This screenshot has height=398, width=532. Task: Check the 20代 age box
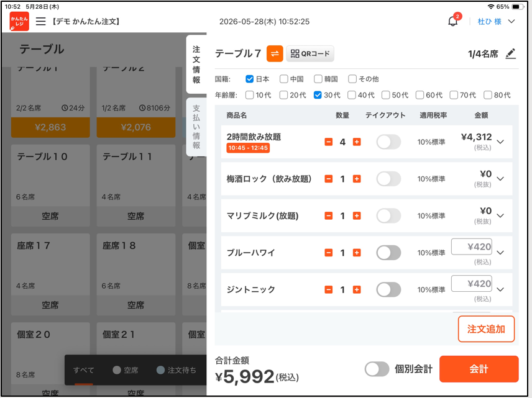point(283,95)
